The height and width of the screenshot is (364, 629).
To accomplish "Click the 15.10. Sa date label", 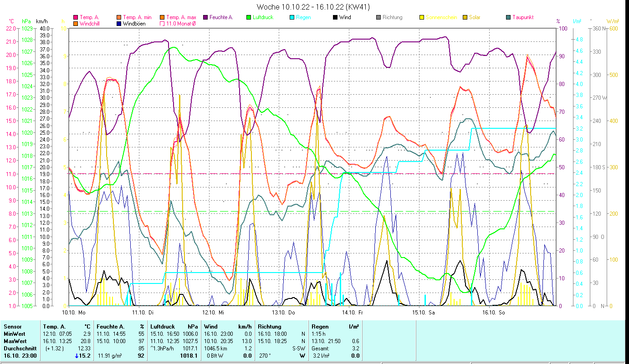I will click(424, 313).
